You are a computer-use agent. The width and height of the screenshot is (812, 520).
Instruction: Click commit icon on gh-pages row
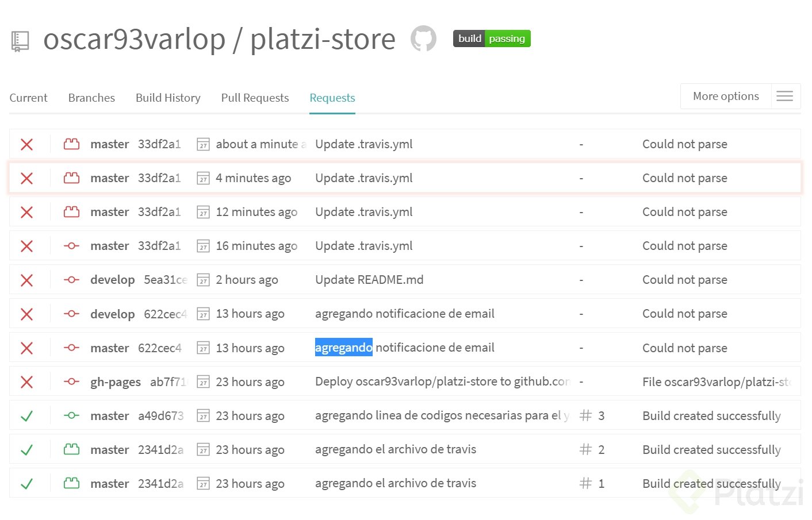[x=71, y=382]
